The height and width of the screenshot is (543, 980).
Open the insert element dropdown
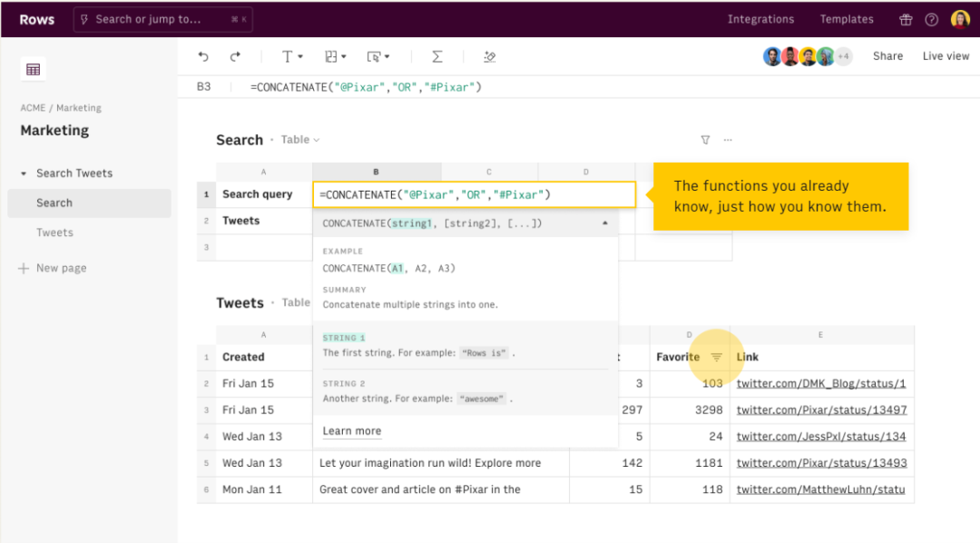click(378, 56)
